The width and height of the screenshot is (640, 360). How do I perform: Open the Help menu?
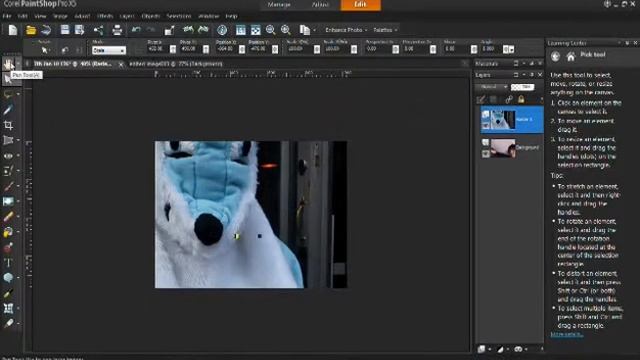pos(231,16)
